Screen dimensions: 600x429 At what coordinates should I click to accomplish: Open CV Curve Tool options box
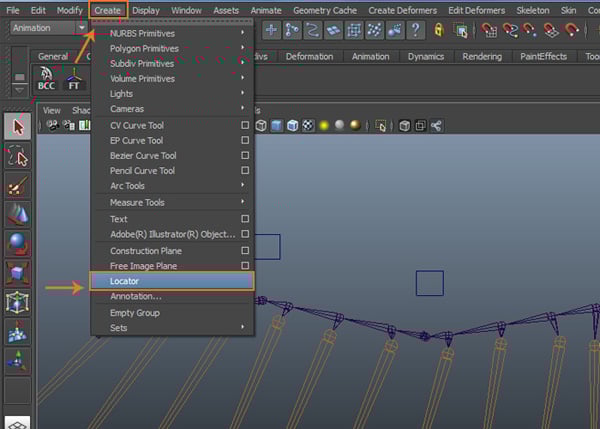click(x=245, y=125)
